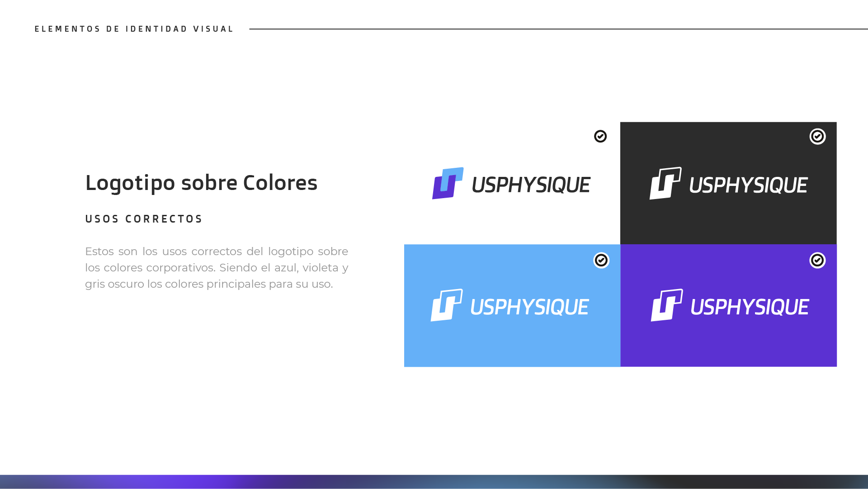This screenshot has height=489, width=868.
Task: Click the blue-violet logo symbol on white
Action: 448,183
